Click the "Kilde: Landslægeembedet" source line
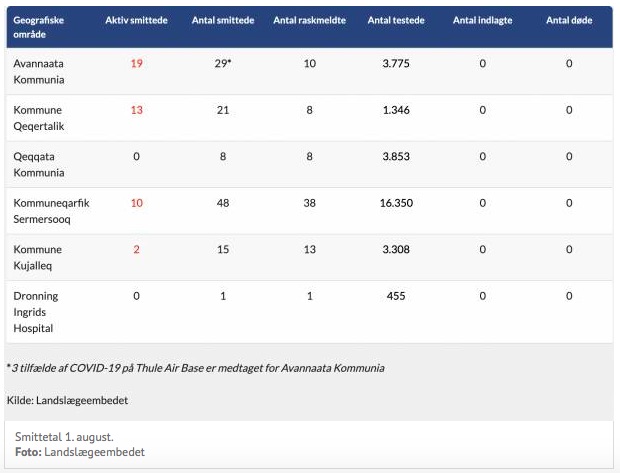 [67, 400]
